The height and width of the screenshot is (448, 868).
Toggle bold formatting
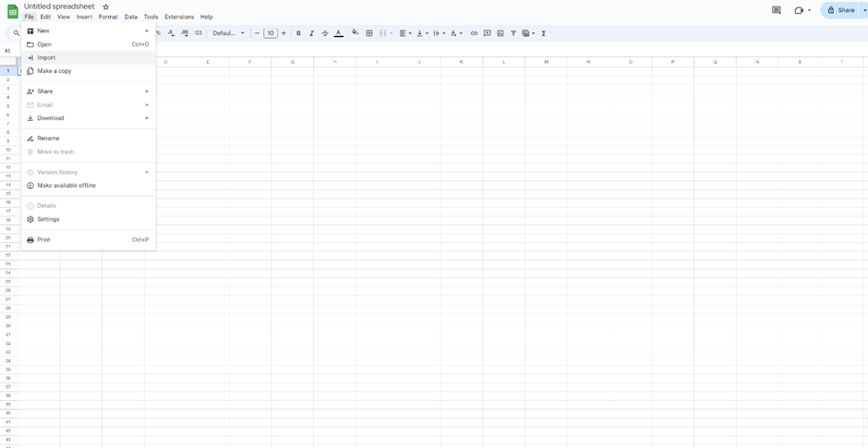point(298,33)
